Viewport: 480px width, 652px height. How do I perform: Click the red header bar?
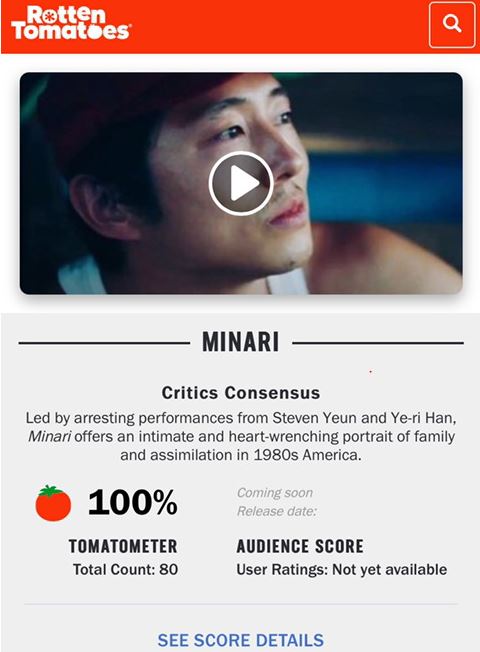pyautogui.click(x=240, y=27)
